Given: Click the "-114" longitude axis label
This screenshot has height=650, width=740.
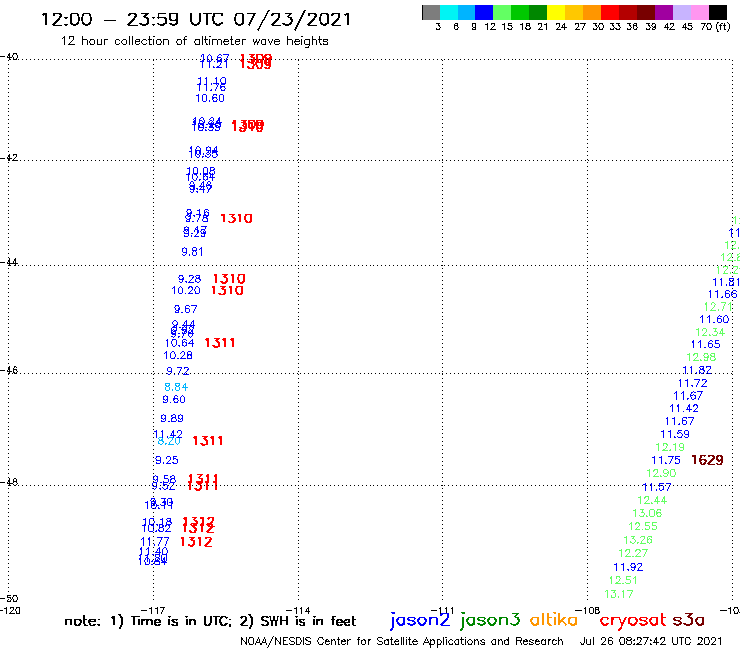Looking at the screenshot, I should pos(298,610).
